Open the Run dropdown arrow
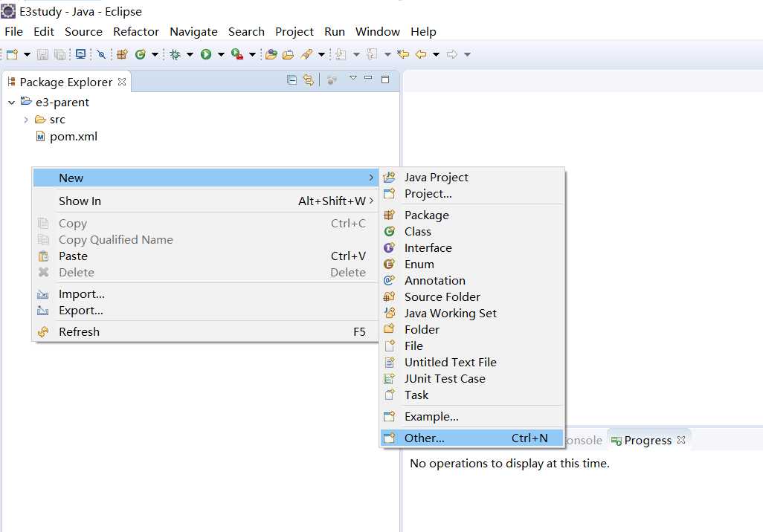The width and height of the screenshot is (763, 532). 221,54
